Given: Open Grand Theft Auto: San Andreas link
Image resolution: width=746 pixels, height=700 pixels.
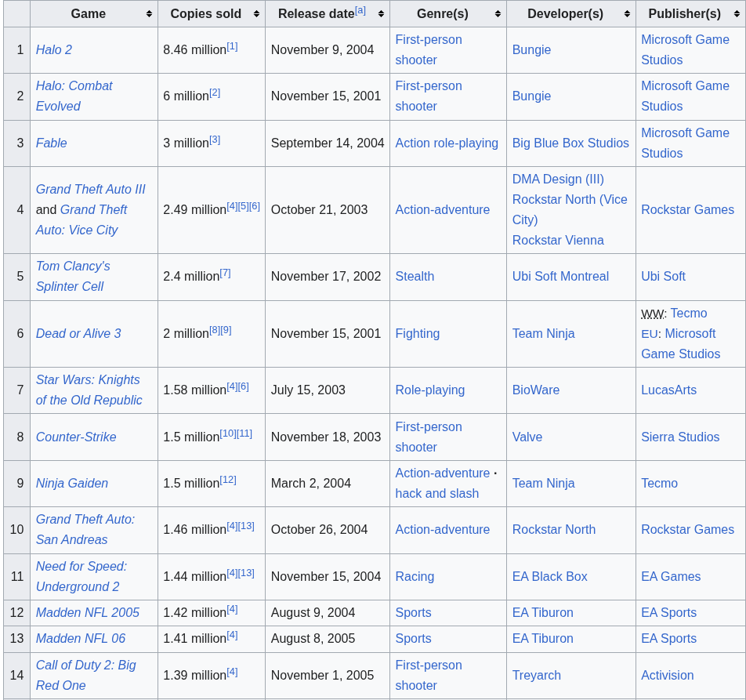Looking at the screenshot, I should pyautogui.click(x=85, y=529).
